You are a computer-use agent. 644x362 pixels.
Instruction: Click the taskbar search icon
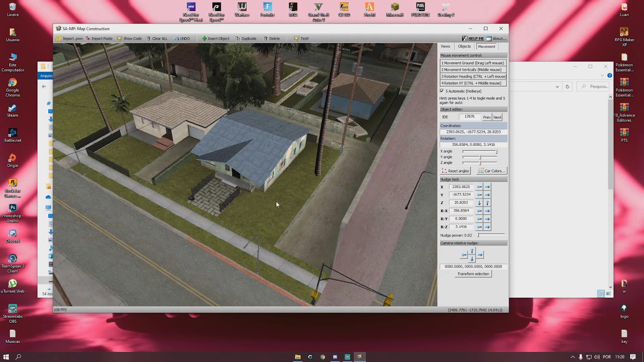coord(19,357)
